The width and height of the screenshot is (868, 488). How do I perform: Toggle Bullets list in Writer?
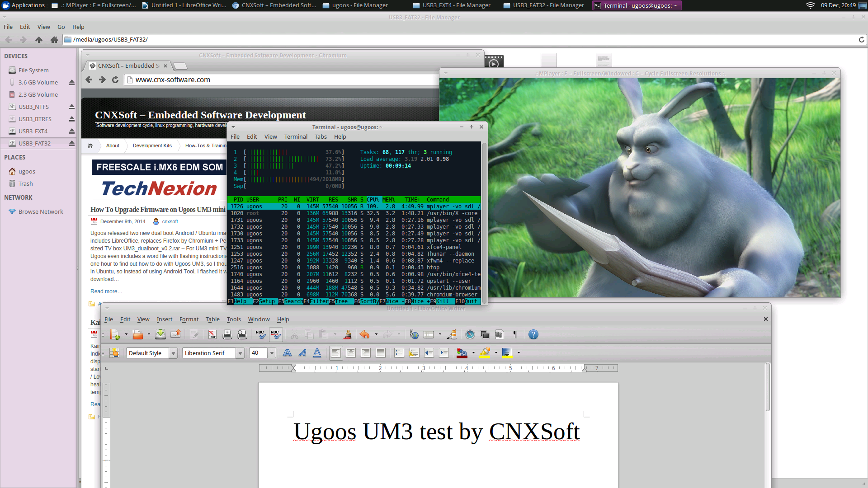point(414,353)
